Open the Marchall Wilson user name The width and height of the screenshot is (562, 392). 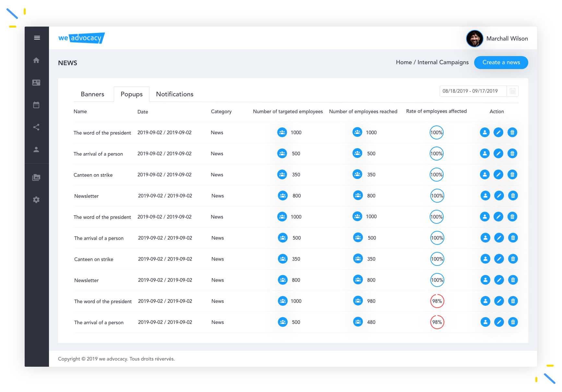[x=507, y=39]
